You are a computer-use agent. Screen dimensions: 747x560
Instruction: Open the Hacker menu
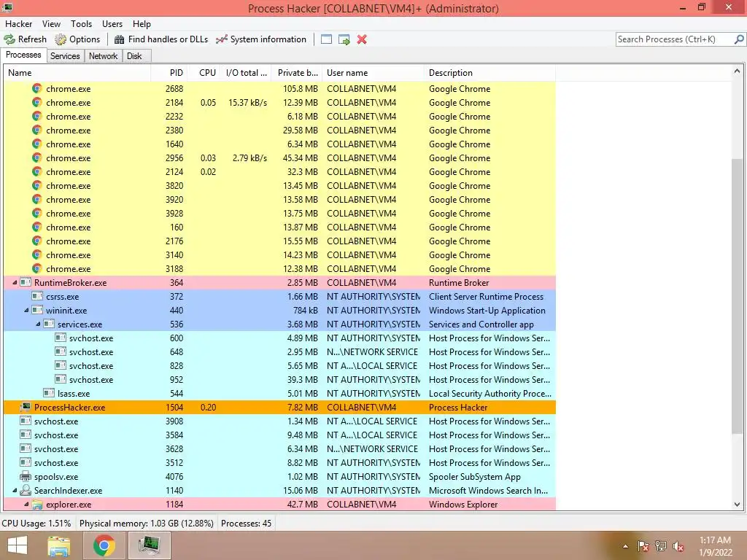coord(18,24)
